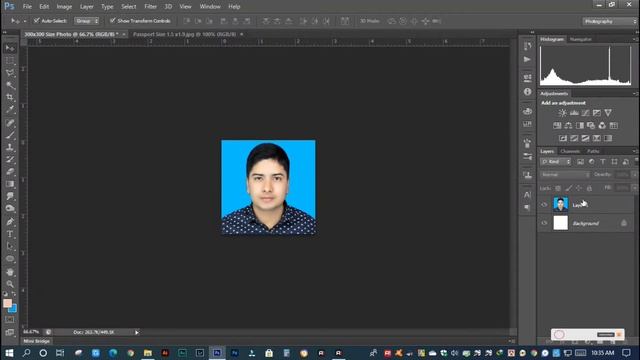Open the Photography workspace dropdown

click(x=610, y=21)
